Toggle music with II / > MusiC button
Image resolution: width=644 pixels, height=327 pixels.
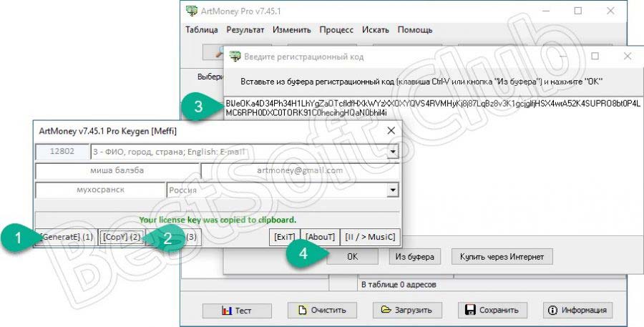[x=370, y=237]
